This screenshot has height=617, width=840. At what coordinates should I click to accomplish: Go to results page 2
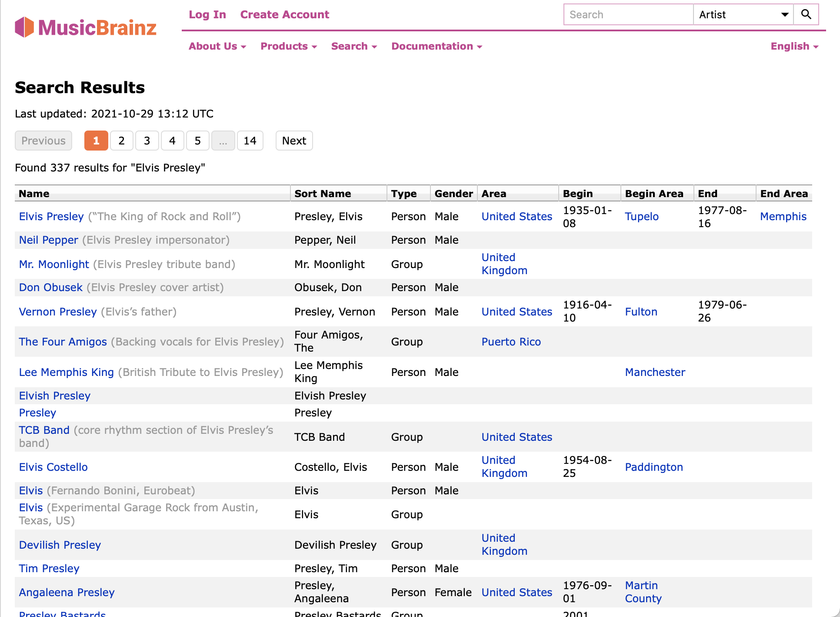(x=121, y=141)
